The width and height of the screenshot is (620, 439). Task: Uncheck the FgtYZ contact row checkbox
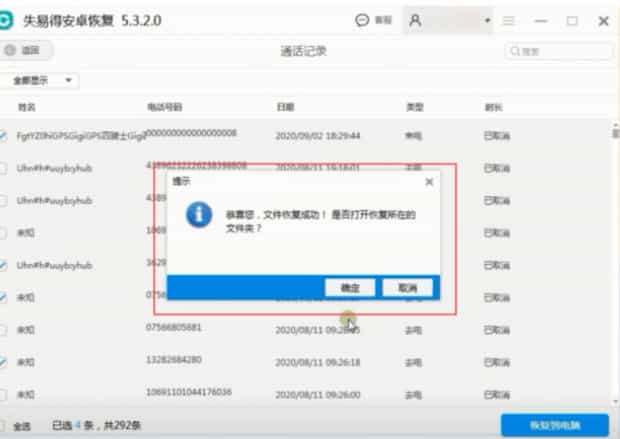tap(3, 136)
